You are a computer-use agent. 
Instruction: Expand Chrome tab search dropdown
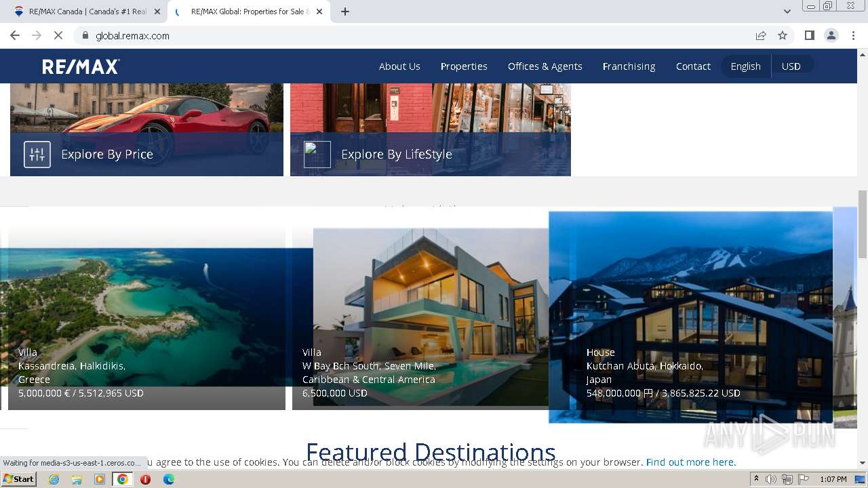coord(787,12)
